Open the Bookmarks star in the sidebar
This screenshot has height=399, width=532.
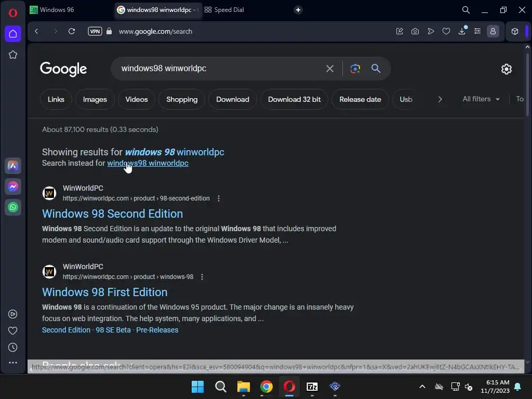click(13, 55)
